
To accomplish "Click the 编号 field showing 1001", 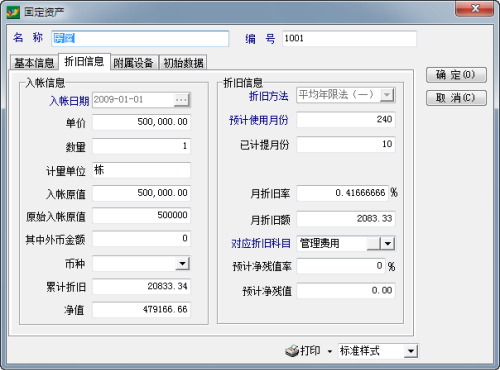I will (x=349, y=38).
